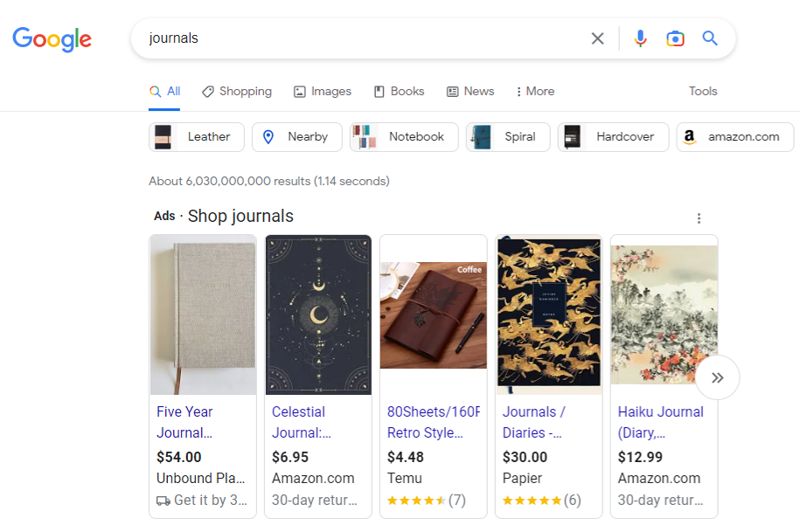This screenshot has height=532, width=800.
Task: Open the Haiku Journal product link
Action: pos(660,422)
